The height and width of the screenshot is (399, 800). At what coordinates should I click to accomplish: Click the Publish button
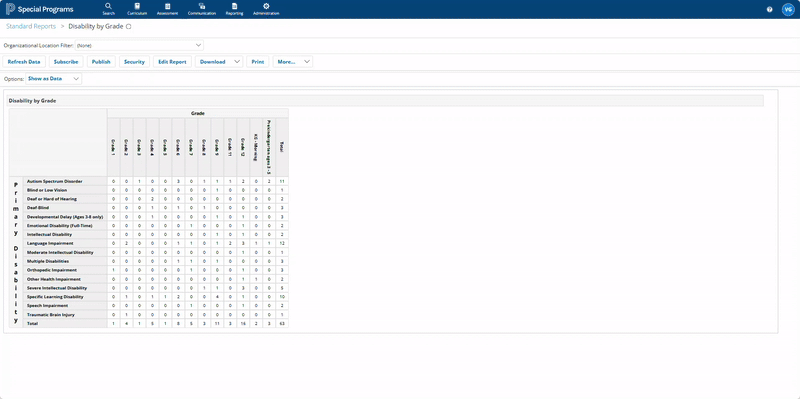pyautogui.click(x=101, y=62)
